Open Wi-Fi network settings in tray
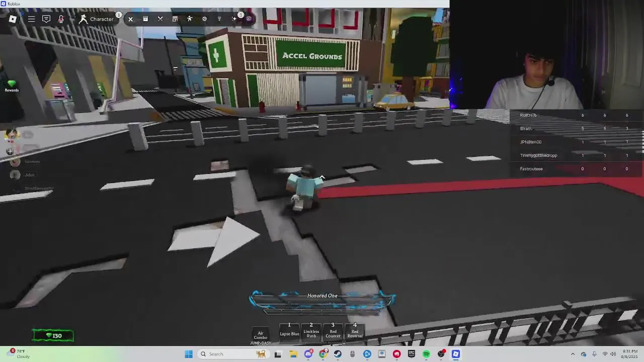 (x=605, y=354)
